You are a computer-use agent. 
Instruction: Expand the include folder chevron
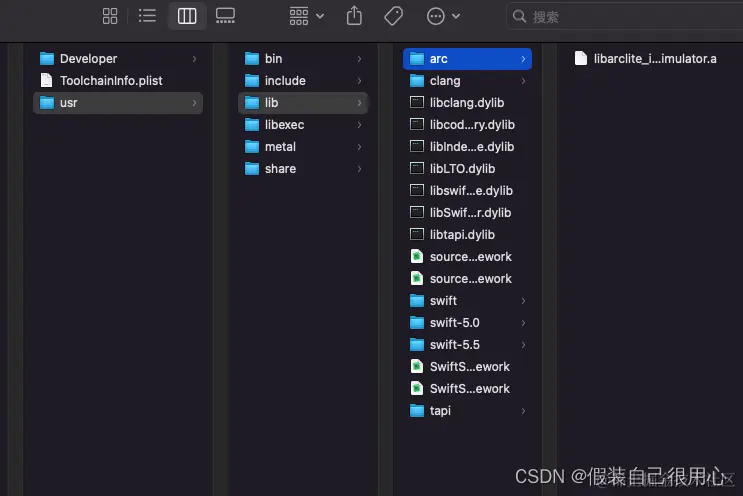pyautogui.click(x=360, y=81)
